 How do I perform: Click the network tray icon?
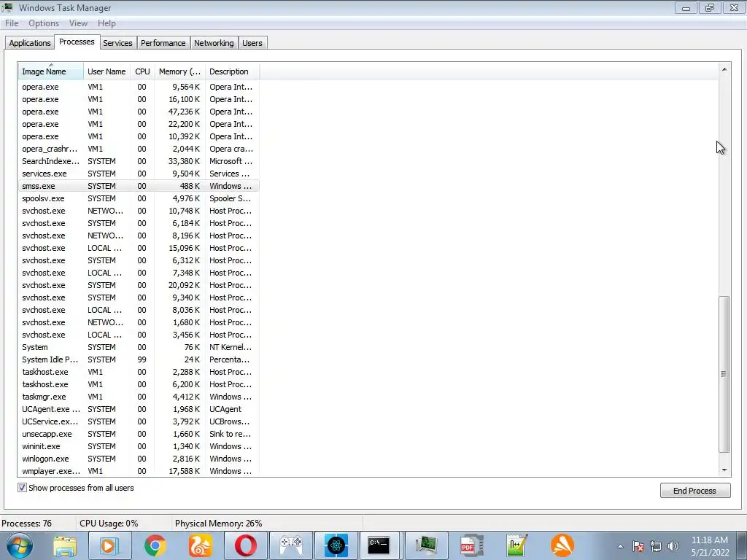(x=656, y=546)
